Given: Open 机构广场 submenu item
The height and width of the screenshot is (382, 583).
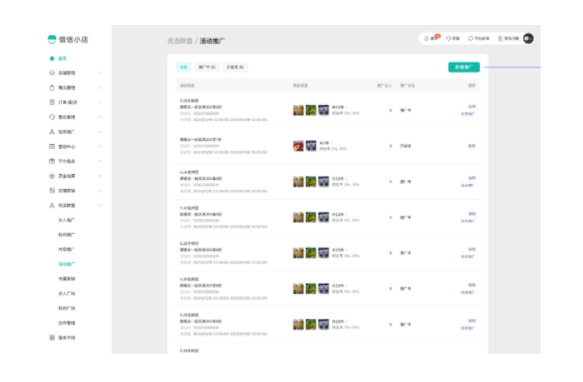Looking at the screenshot, I should click(x=67, y=308).
